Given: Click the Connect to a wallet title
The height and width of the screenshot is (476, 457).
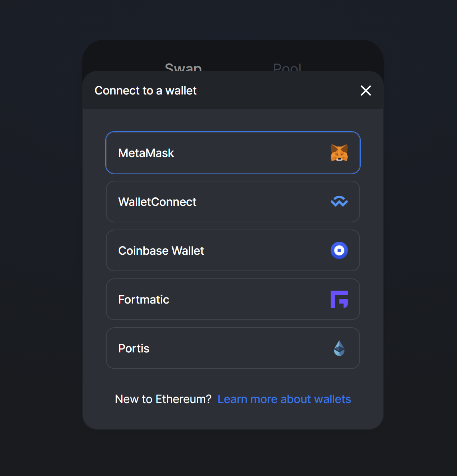Looking at the screenshot, I should tap(145, 91).
